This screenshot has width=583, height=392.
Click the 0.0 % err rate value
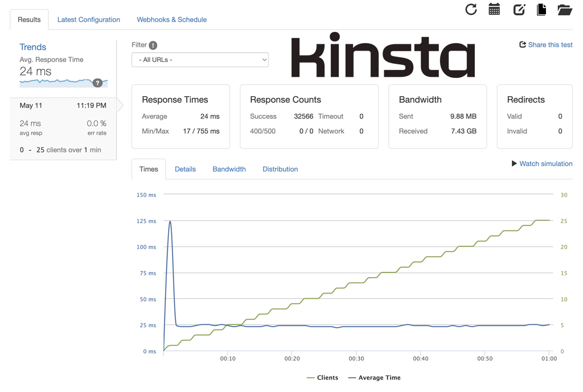click(x=96, y=123)
